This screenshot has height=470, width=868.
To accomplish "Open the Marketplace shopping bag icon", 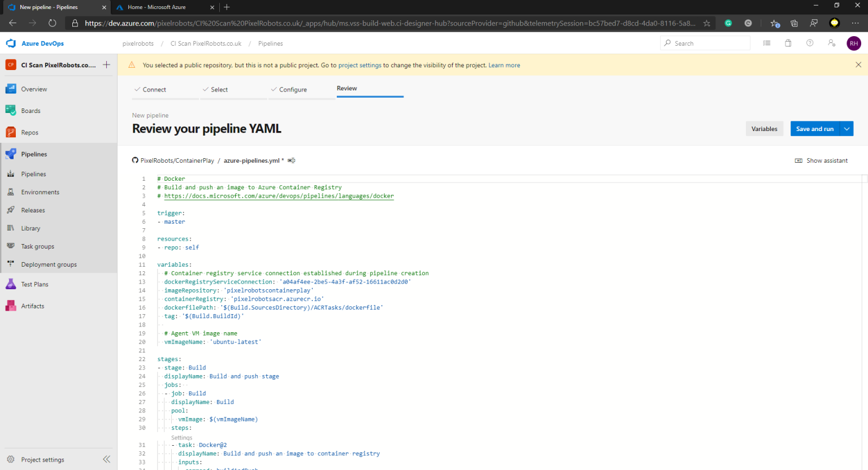I will 788,42.
